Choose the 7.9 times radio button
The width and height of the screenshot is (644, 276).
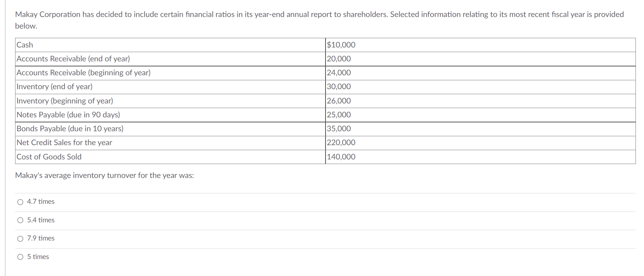tap(20, 238)
